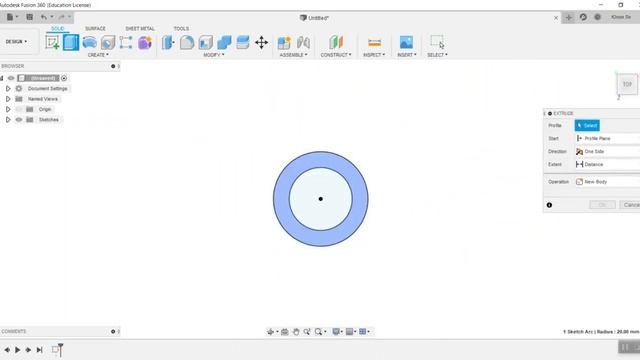
Task: Expand the Sketches node
Action: [x=8, y=120]
